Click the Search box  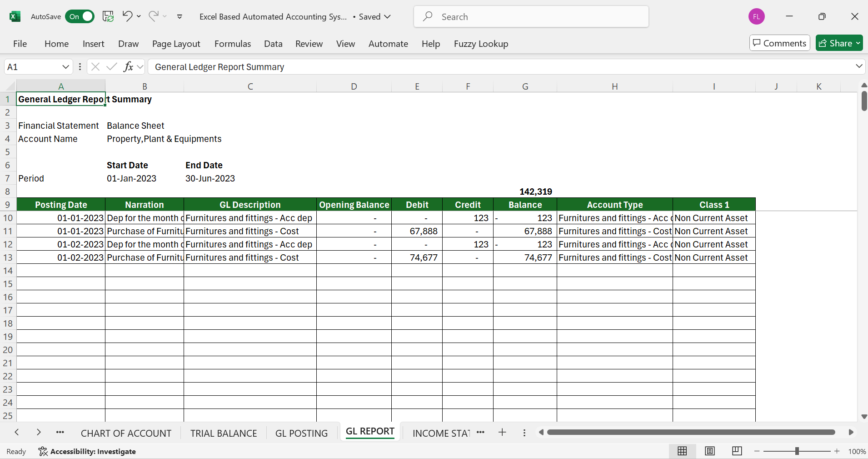pyautogui.click(x=531, y=17)
